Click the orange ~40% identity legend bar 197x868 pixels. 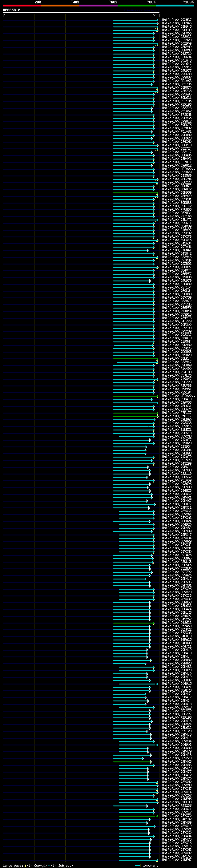(60, 6)
